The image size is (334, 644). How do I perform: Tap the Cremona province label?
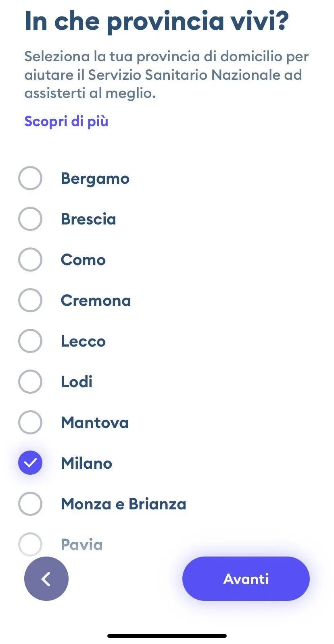pyautogui.click(x=96, y=301)
